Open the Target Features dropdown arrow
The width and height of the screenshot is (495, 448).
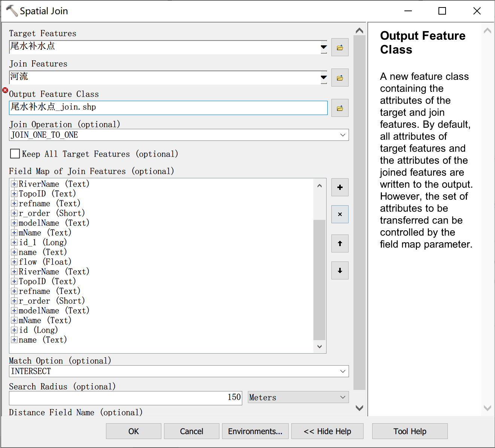tap(324, 47)
